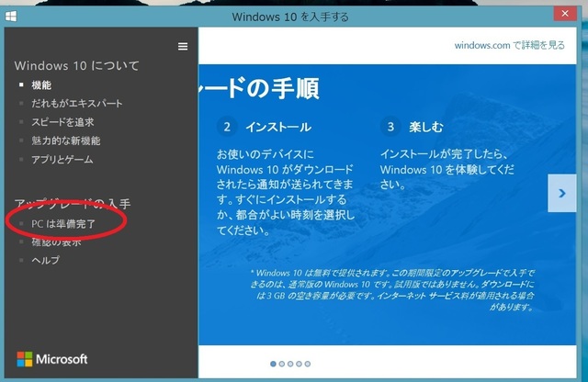The width and height of the screenshot is (588, 382).
Task: Select だれもがエキスパート menu item
Action: point(77,103)
